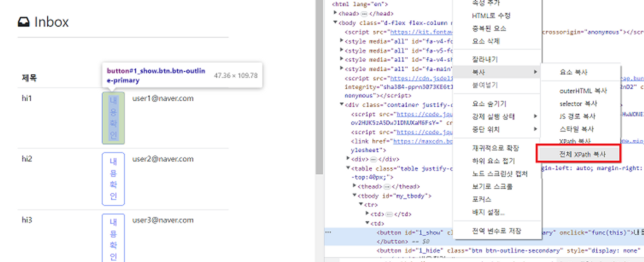Expand the style node with id fa-v5-fc
The width and height of the screenshot is (644, 262).
pyautogui.click(x=342, y=50)
